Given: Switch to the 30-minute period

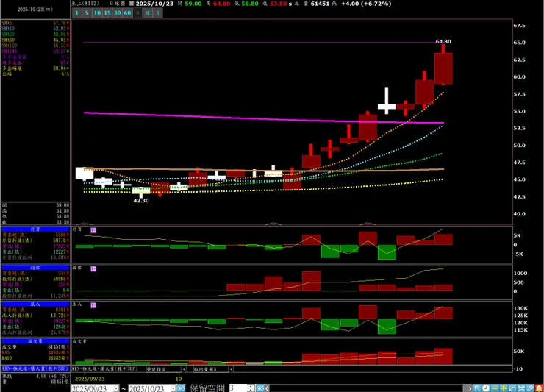Looking at the screenshot, I should pyautogui.click(x=118, y=13).
